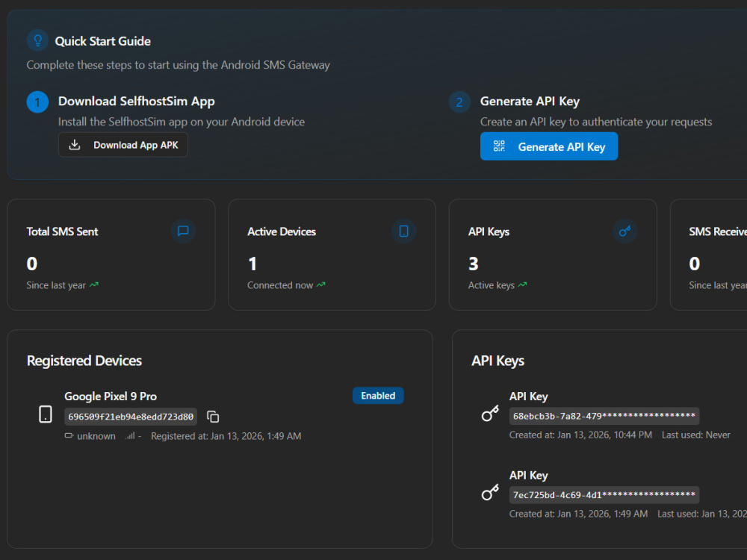Download the App APK

pos(123,145)
